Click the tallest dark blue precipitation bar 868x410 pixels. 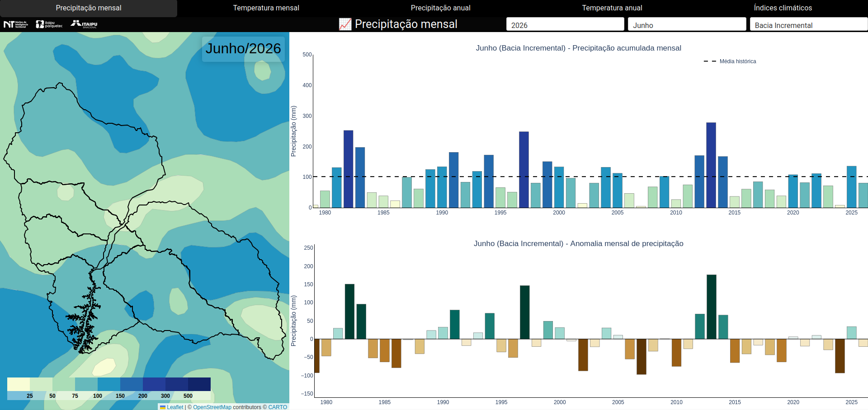pyautogui.click(x=711, y=165)
